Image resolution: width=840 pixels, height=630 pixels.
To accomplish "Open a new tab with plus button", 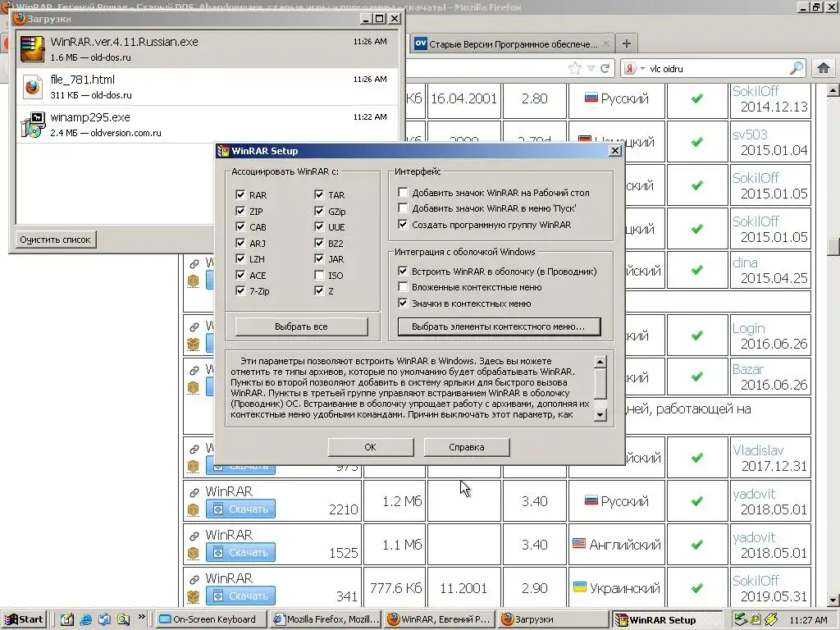I will click(626, 43).
